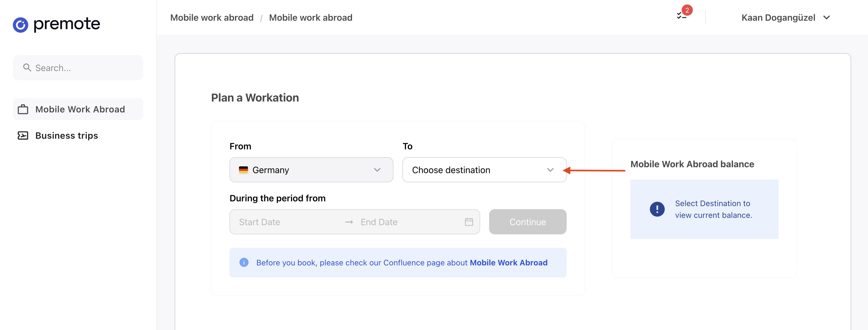The image size is (868, 330).
Task: Open the Mobile Work Abroad Confluence link
Action: click(508, 263)
